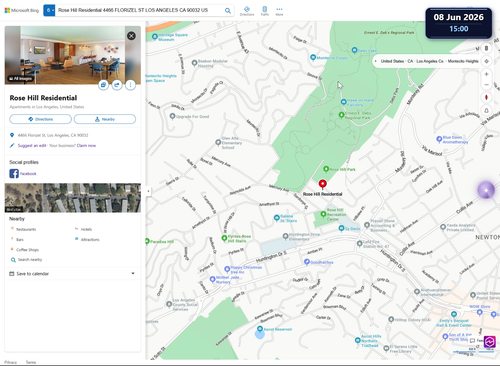Expand the Save to calendar dropdown arrow

[x=133, y=274]
